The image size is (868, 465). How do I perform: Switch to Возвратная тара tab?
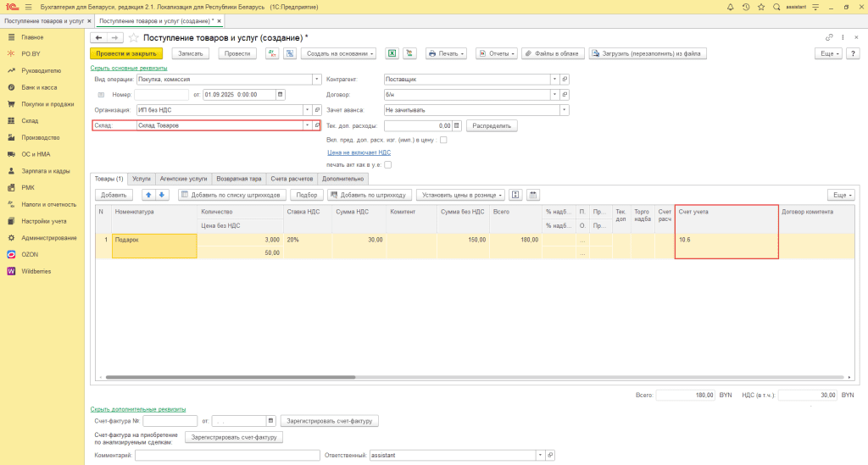238,179
